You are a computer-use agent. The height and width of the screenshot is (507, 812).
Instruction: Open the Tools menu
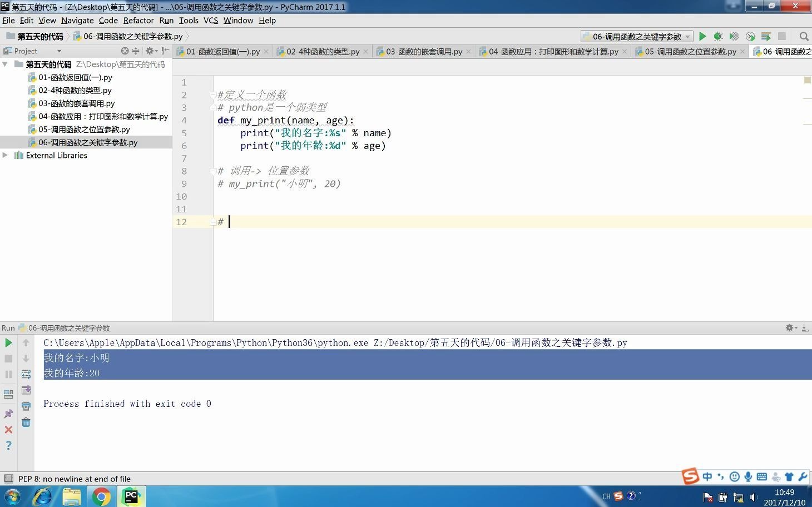click(189, 20)
